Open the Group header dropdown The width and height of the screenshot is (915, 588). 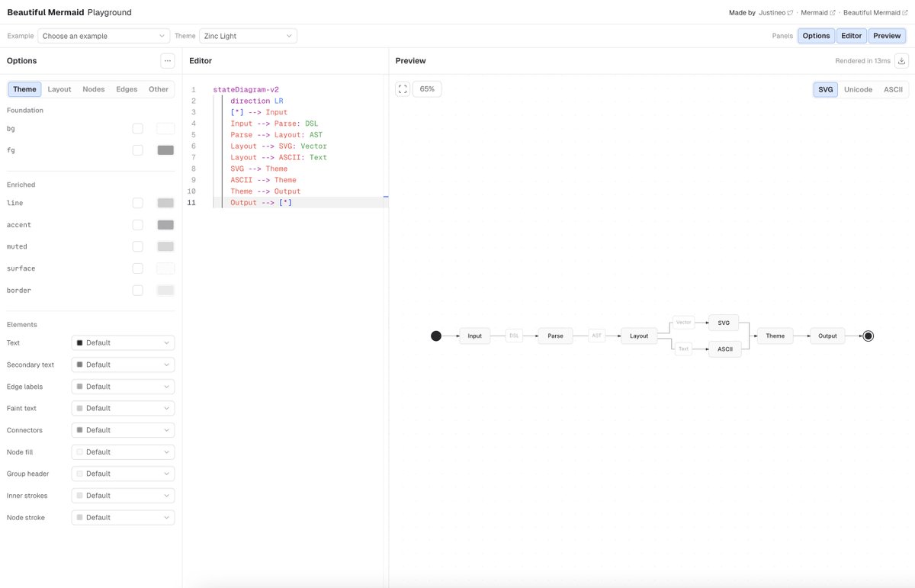click(123, 474)
